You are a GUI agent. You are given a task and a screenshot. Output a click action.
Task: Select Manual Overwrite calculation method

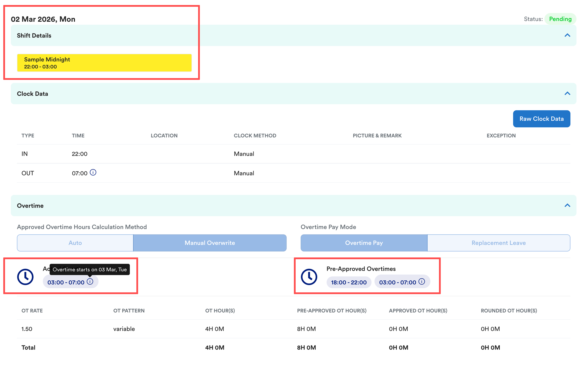pos(209,243)
